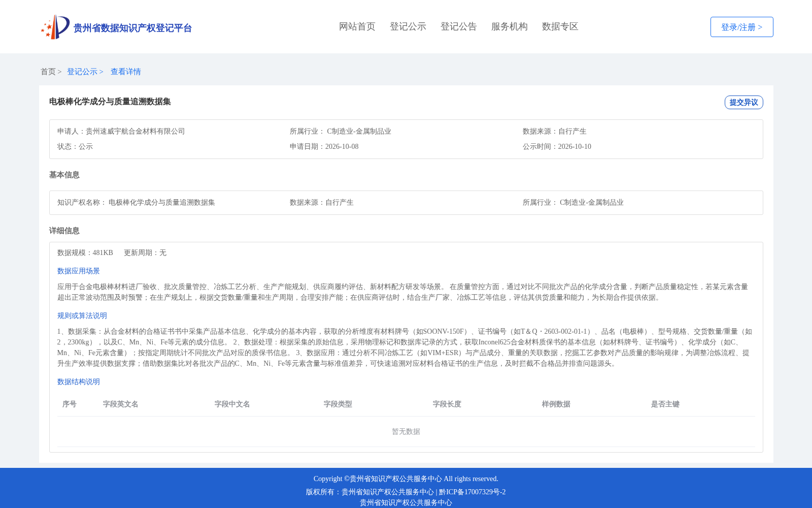Click 更新周期：无 text
812x508 pixels.
pos(145,252)
